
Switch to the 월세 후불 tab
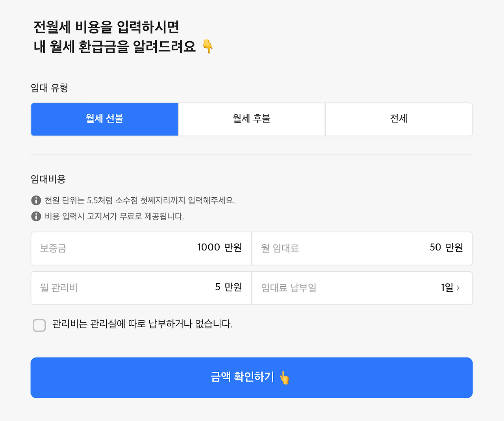[x=251, y=119]
